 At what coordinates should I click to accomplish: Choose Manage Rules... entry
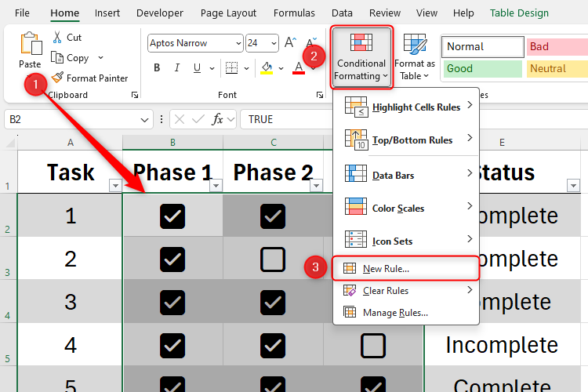[406, 313]
